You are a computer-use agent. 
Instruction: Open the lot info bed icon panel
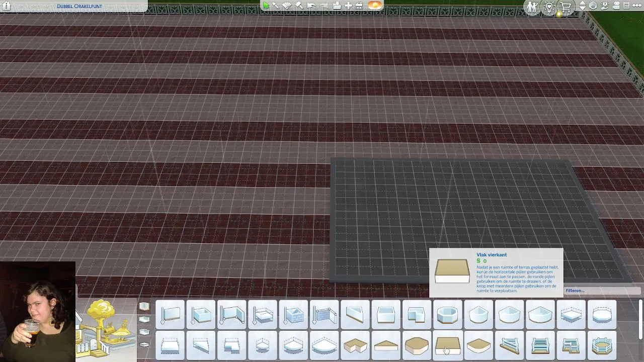pyautogui.click(x=360, y=6)
